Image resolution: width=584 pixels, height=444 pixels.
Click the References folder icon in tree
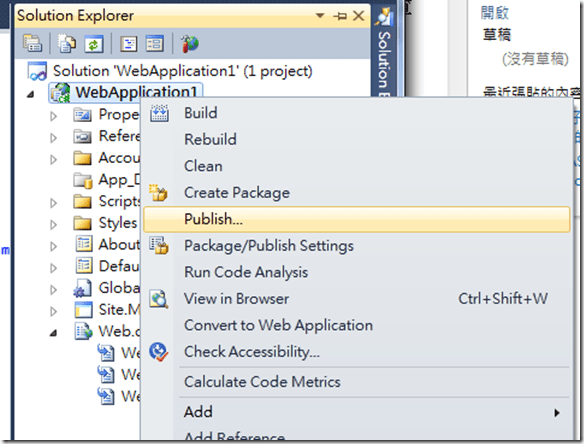click(x=82, y=136)
